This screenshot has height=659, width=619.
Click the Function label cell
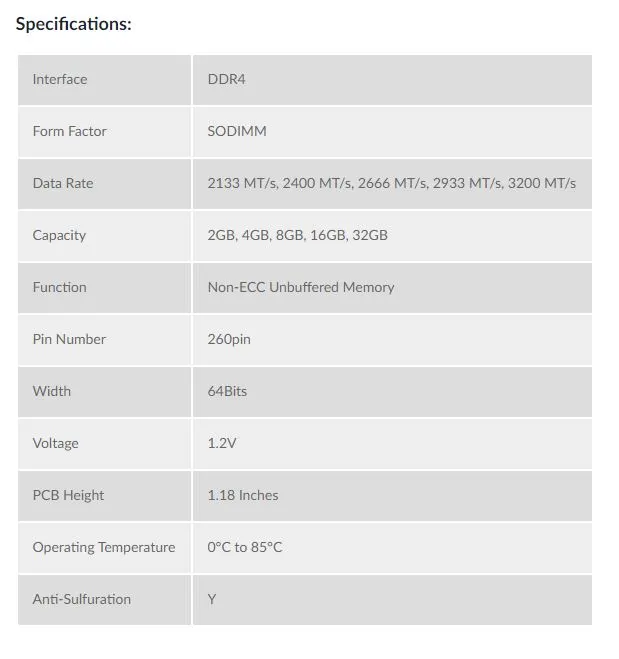pyautogui.click(x=59, y=287)
